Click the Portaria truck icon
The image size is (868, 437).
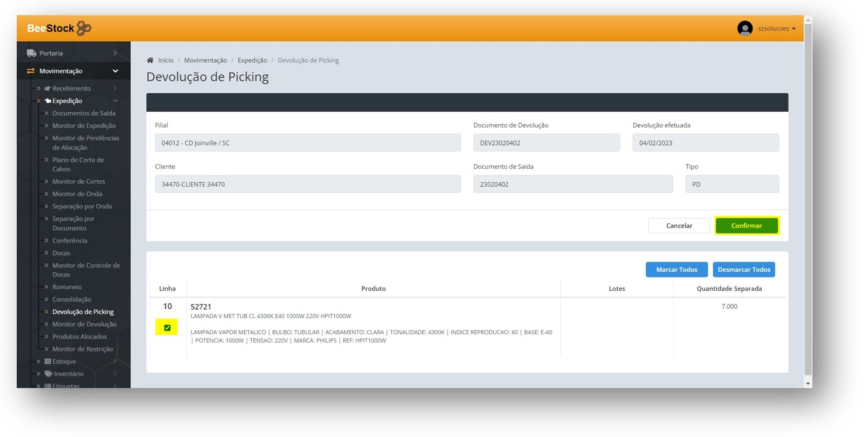coord(32,53)
